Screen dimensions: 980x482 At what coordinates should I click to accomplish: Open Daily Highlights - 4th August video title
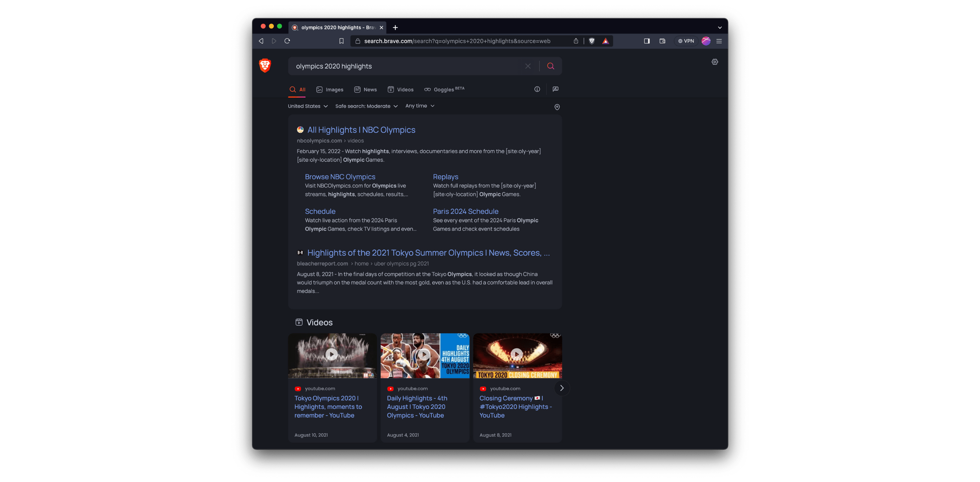pos(417,407)
